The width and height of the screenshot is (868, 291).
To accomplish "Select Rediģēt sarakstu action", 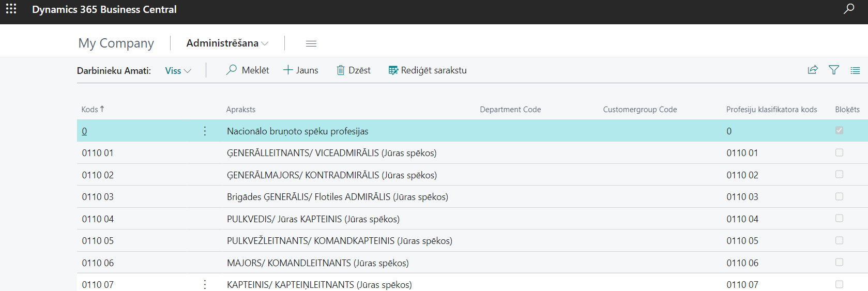I will (428, 70).
